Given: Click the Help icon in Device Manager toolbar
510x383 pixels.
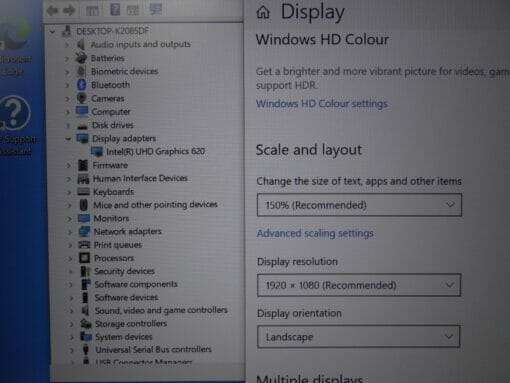Looking at the screenshot, I should pos(115,10).
